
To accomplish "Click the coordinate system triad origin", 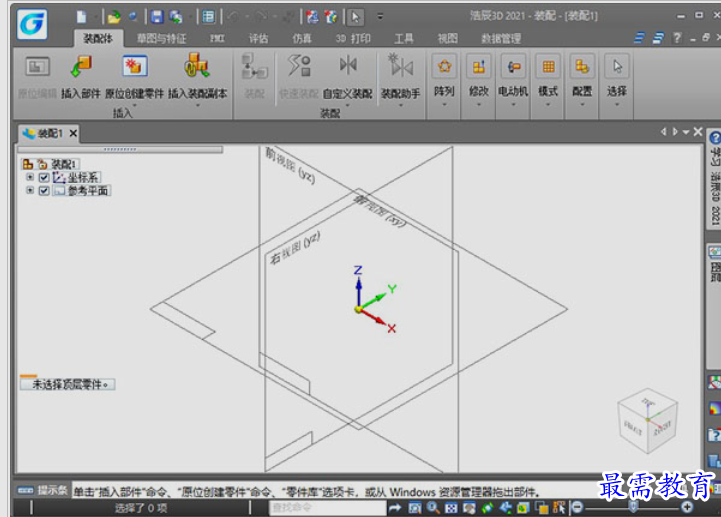I will (358, 310).
